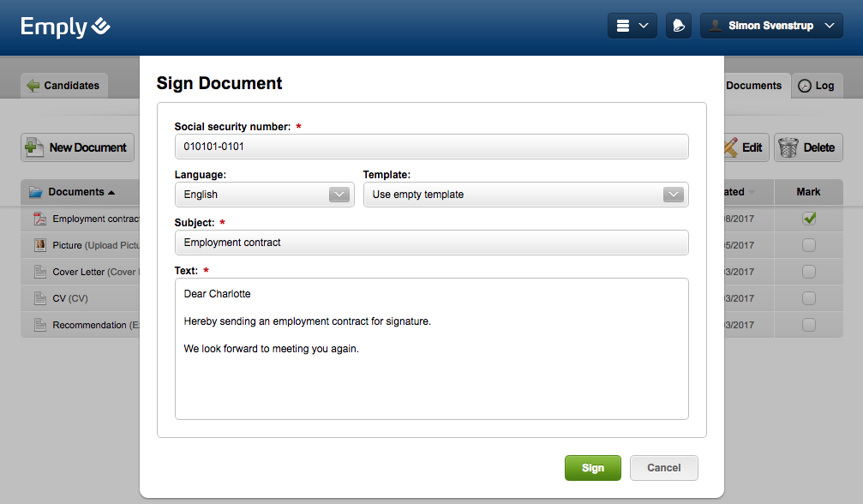Viewport: 863px width, 504px height.
Task: Click the Log clock icon
Action: coord(805,86)
